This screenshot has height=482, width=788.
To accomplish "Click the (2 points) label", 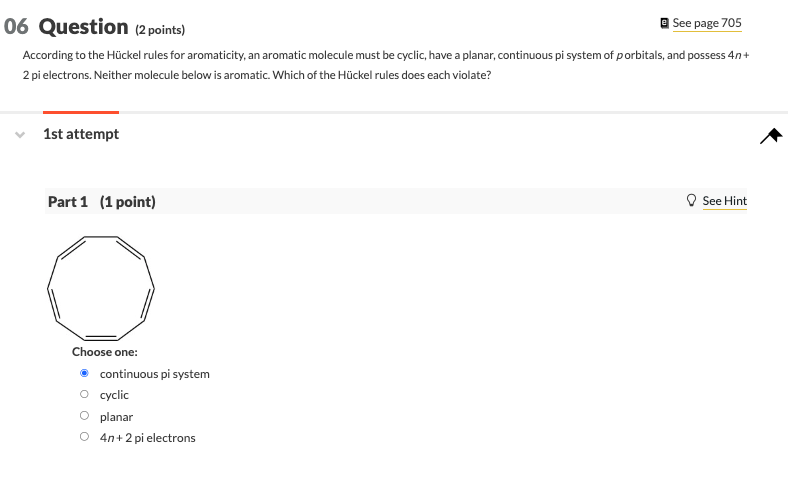I will [x=160, y=30].
